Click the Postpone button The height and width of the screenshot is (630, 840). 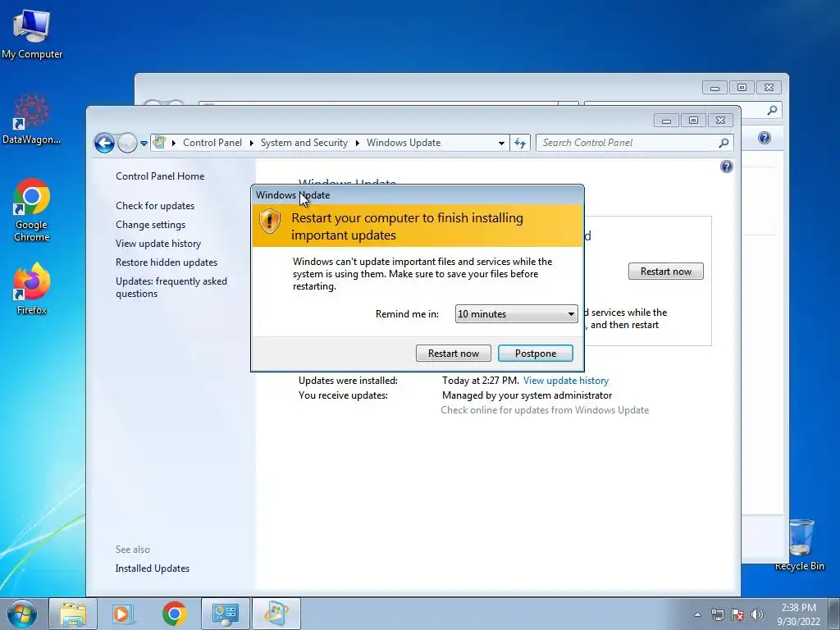click(x=535, y=353)
